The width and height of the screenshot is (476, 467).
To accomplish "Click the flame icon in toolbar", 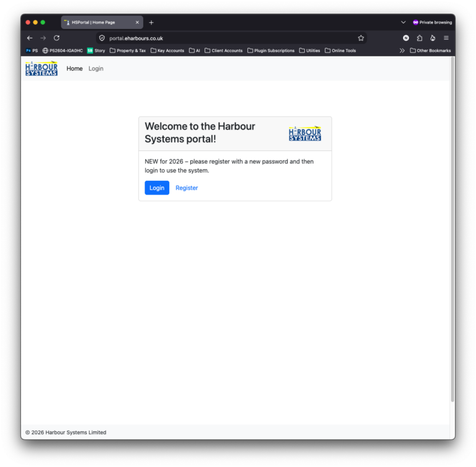I will pos(433,38).
